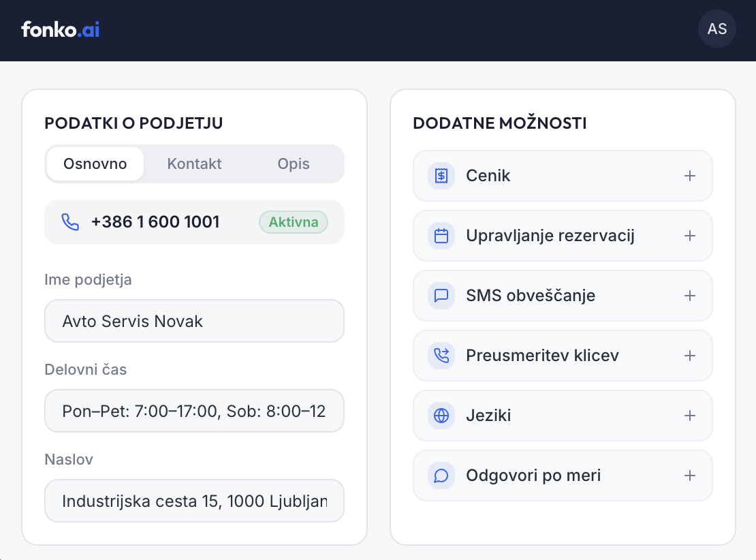Click the blue phone icon next to number
This screenshot has width=756, height=560.
[x=70, y=222]
